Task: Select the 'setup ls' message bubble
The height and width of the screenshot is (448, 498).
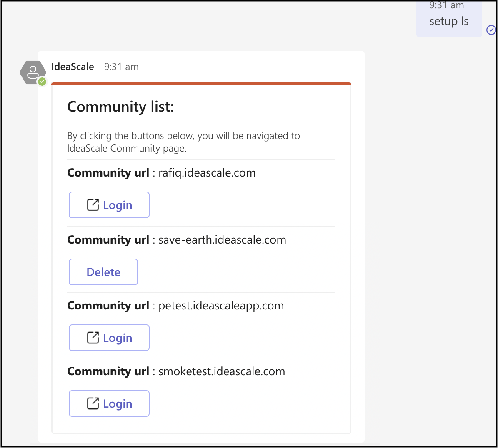Action: click(449, 18)
